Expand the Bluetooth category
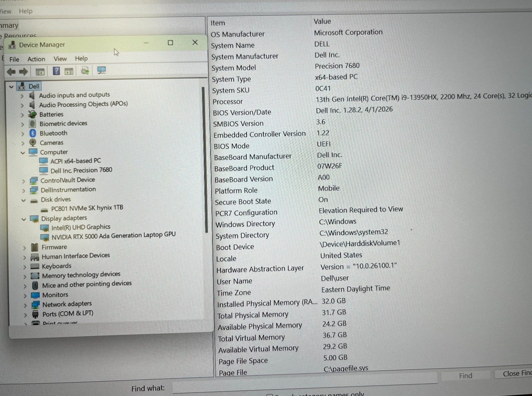Viewport: 532px width, 396px height. pos(23,134)
